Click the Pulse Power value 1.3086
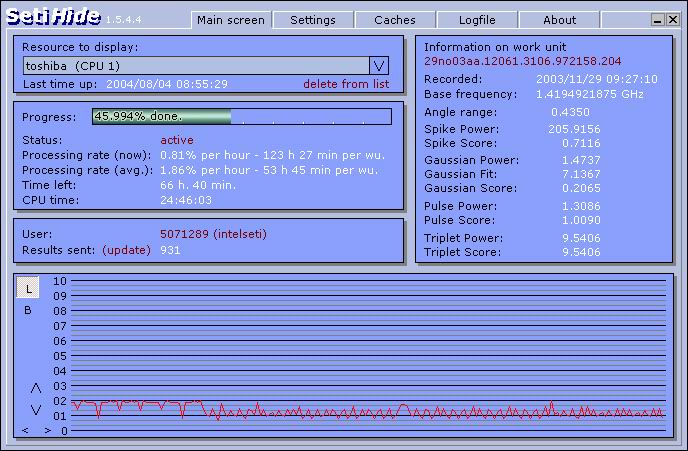 [581, 206]
